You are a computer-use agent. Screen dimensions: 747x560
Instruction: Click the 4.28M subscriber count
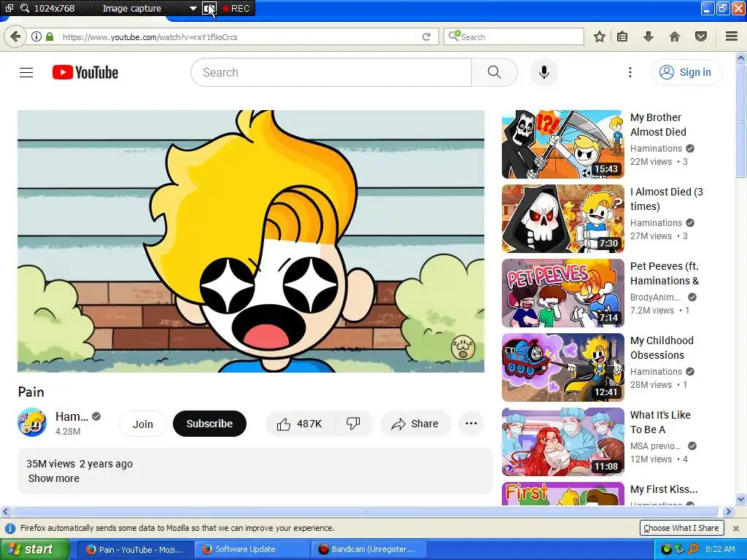click(68, 432)
